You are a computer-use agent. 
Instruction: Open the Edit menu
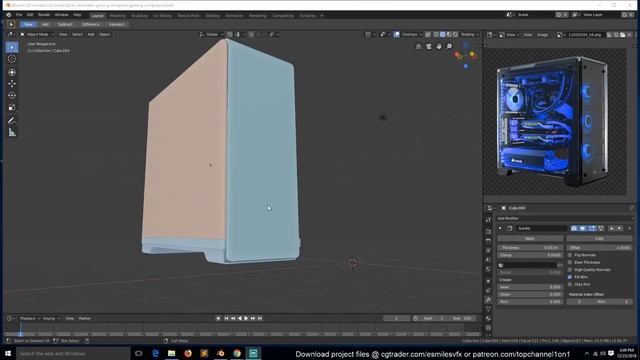30,15
